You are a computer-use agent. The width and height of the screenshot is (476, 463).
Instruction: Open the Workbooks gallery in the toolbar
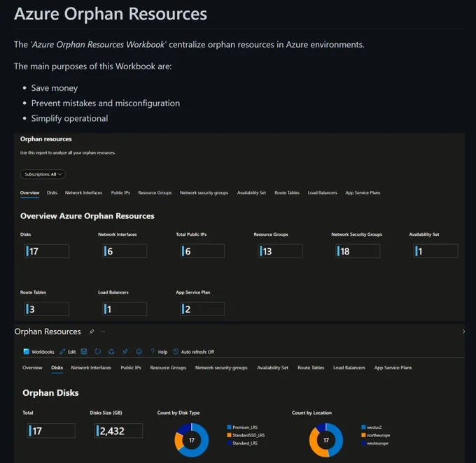click(39, 352)
